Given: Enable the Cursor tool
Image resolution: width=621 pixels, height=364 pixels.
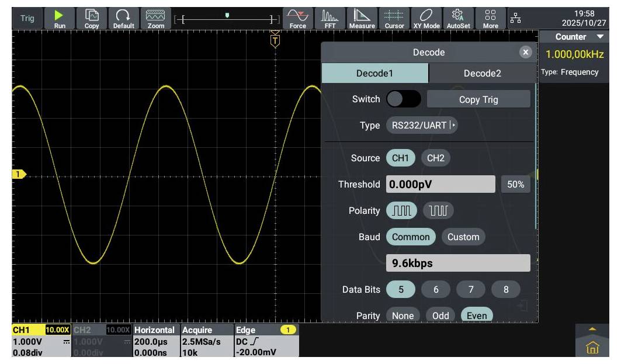Looking at the screenshot, I should pos(394,18).
